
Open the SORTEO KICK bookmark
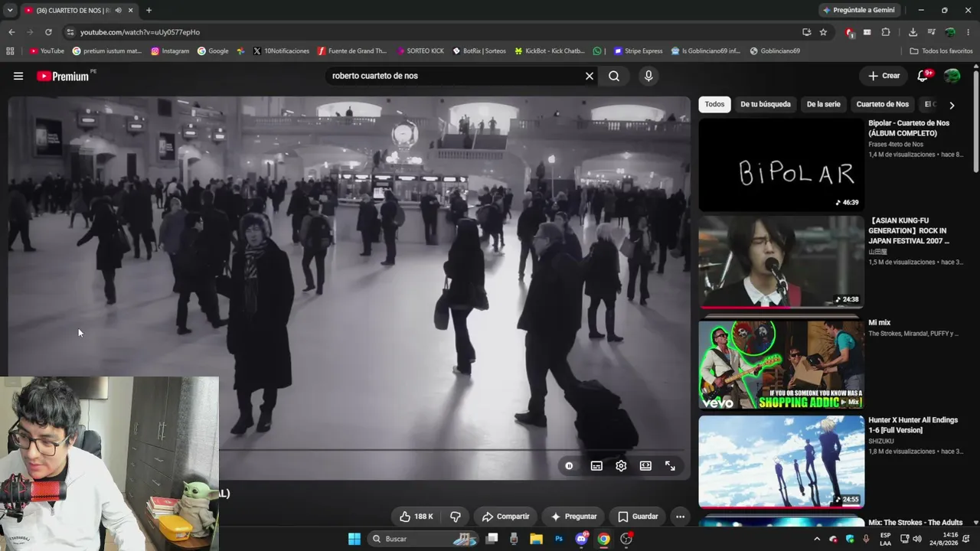click(420, 51)
